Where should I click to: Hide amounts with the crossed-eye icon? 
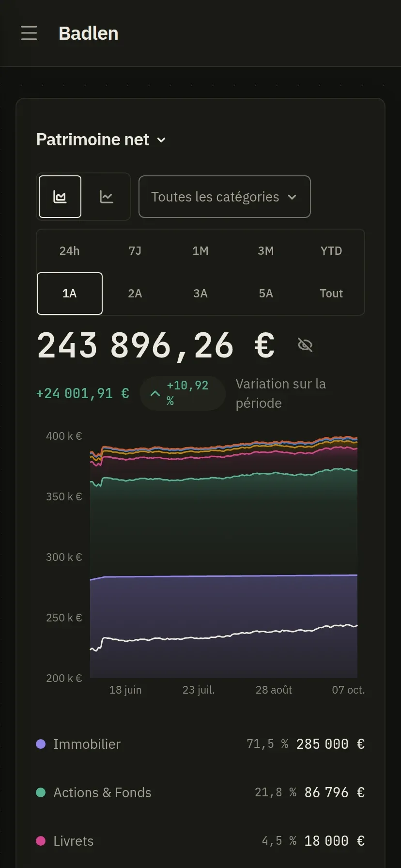305,345
